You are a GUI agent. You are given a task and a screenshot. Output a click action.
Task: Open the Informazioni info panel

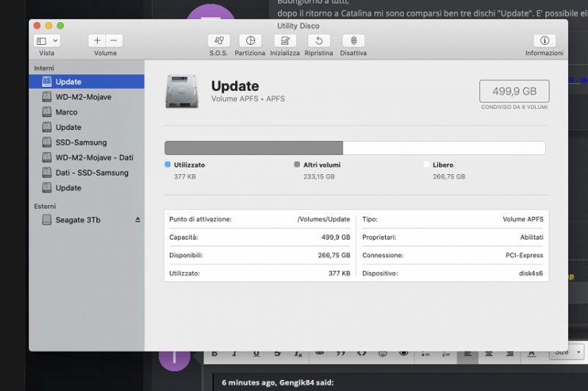[x=544, y=41]
